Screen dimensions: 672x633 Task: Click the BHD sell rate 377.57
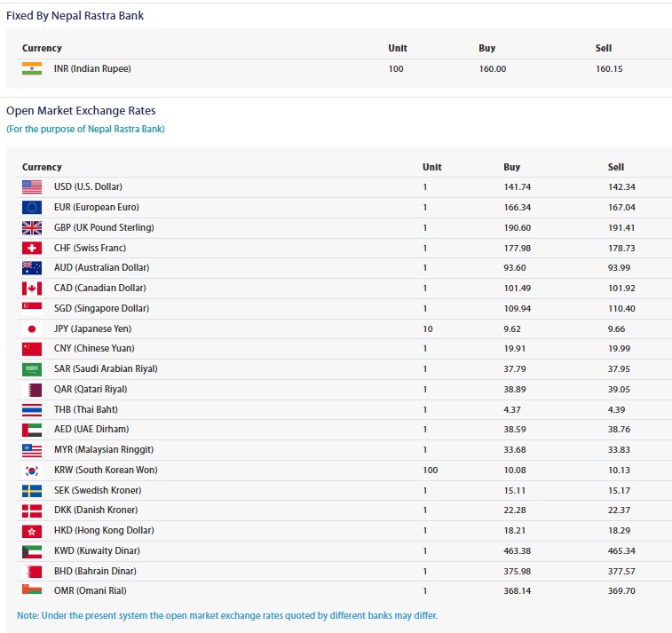click(621, 571)
